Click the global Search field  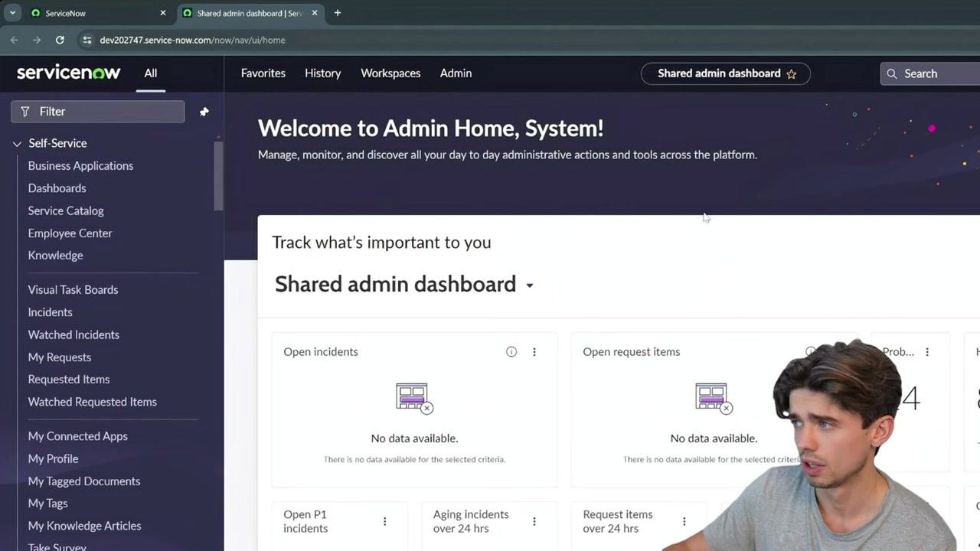click(x=930, y=73)
